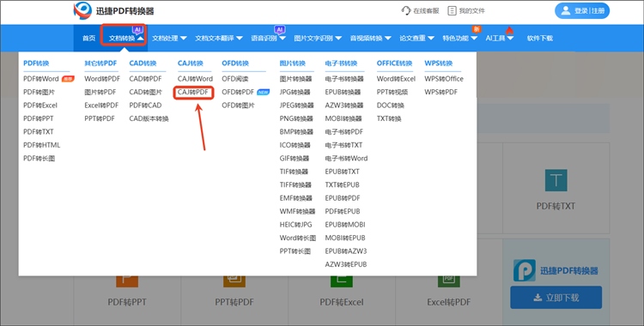Open MOBI转EPUB entry
The height and width of the screenshot is (326, 644).
pyautogui.click(x=345, y=238)
